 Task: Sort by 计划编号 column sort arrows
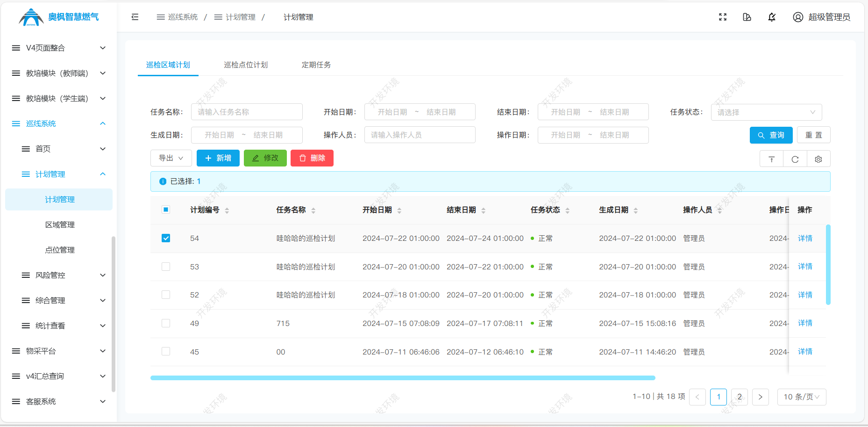tap(227, 210)
